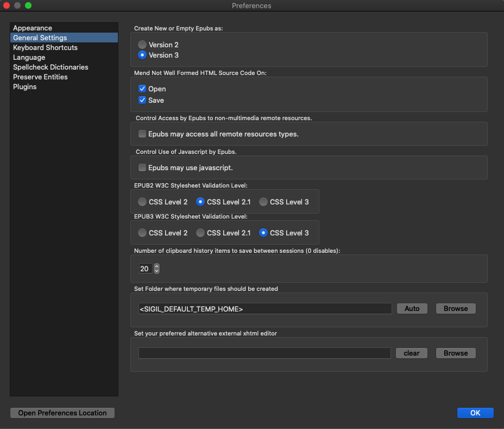The width and height of the screenshot is (504, 429).
Task: Choose CSS Level 2 for EPUB2 validation
Action: pos(142,202)
